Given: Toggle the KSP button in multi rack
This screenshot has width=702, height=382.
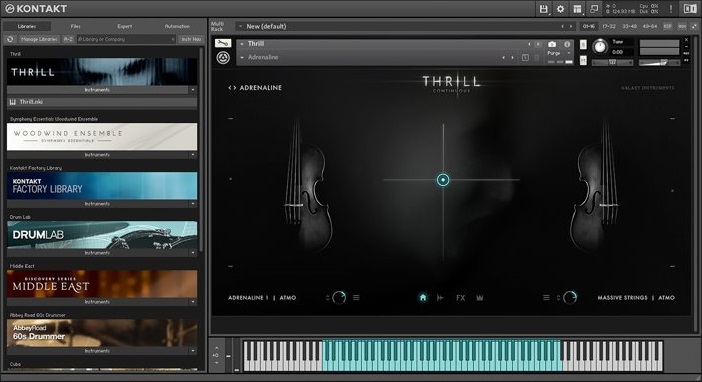Looking at the screenshot, I should [x=668, y=26].
